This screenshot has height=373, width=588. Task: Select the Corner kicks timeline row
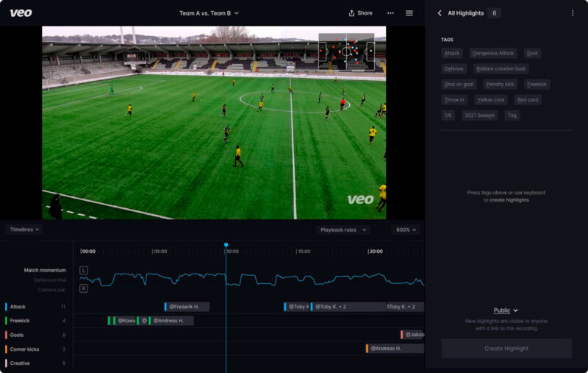(x=24, y=349)
